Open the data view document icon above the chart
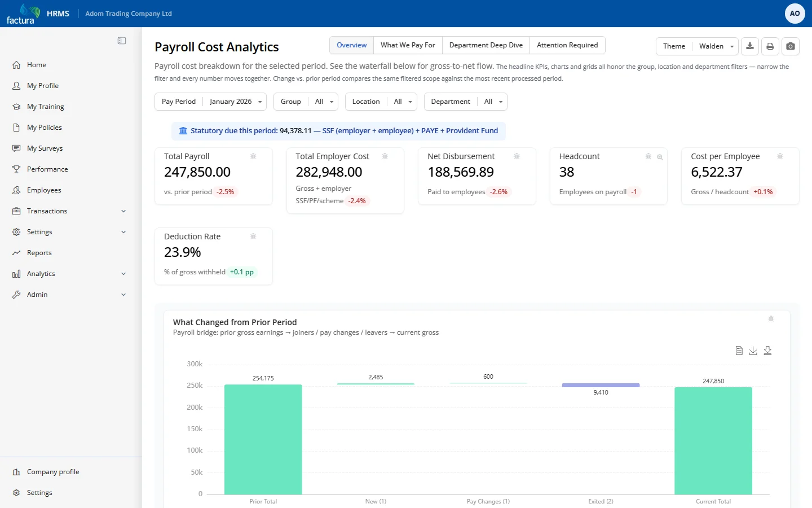812x508 pixels. coord(739,351)
